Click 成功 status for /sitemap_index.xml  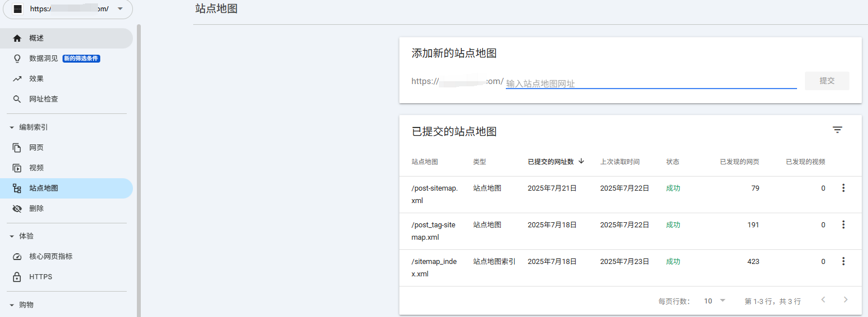(x=673, y=262)
